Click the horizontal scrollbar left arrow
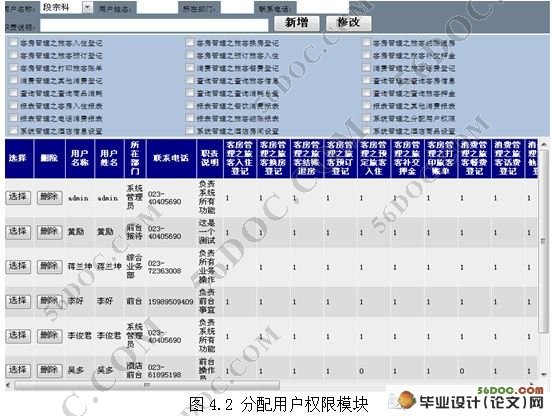 point(8,385)
